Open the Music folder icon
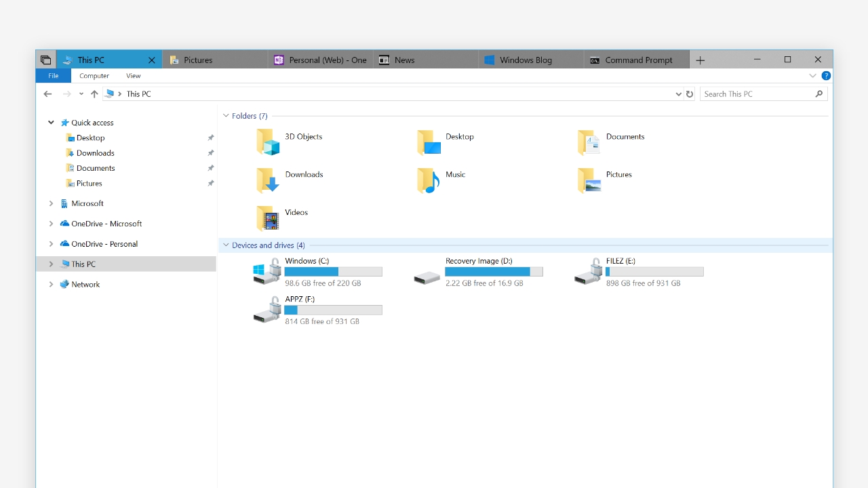This screenshot has height=488, width=868. click(428, 180)
